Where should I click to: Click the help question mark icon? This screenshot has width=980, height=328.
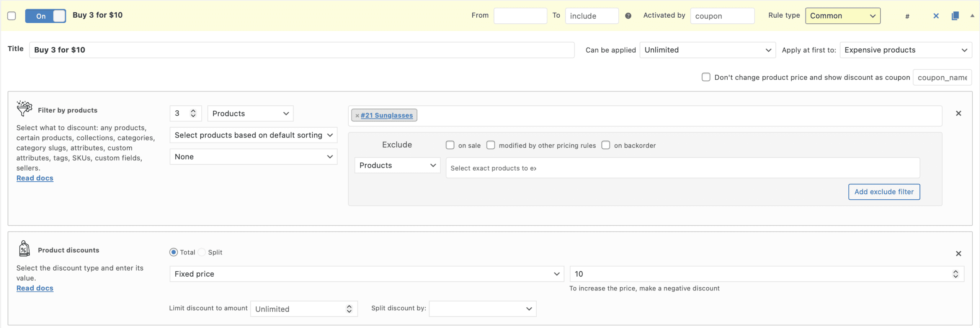[628, 16]
